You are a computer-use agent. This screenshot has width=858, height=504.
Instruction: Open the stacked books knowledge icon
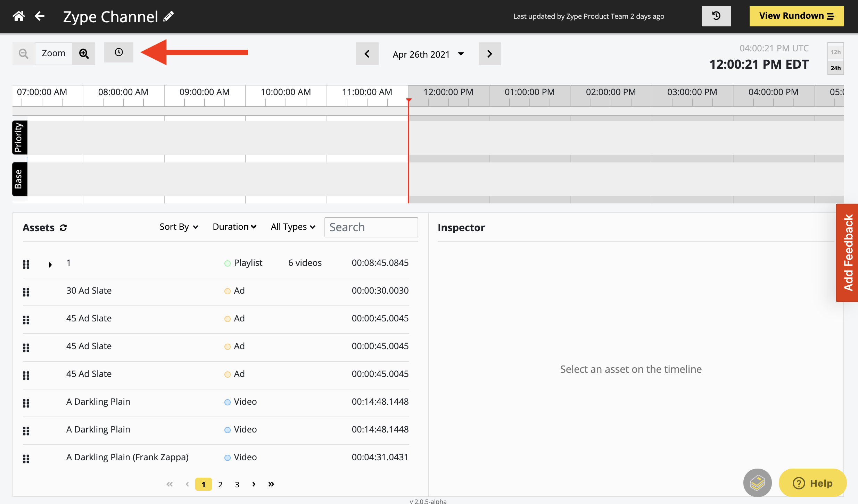[x=757, y=483]
